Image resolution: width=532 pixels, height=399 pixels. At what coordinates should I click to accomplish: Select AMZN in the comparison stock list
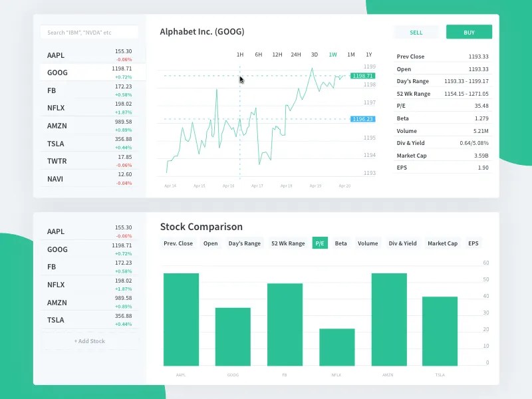pos(90,302)
